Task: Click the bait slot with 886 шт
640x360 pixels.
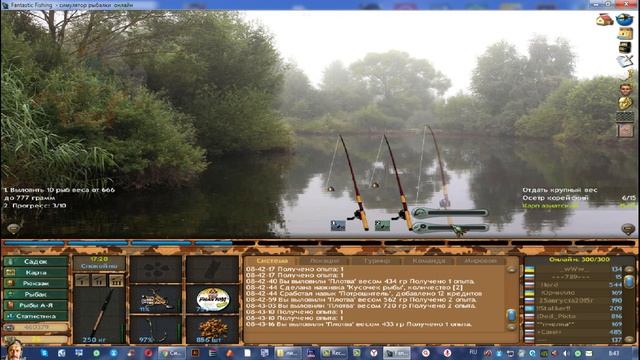Action: click(212, 329)
